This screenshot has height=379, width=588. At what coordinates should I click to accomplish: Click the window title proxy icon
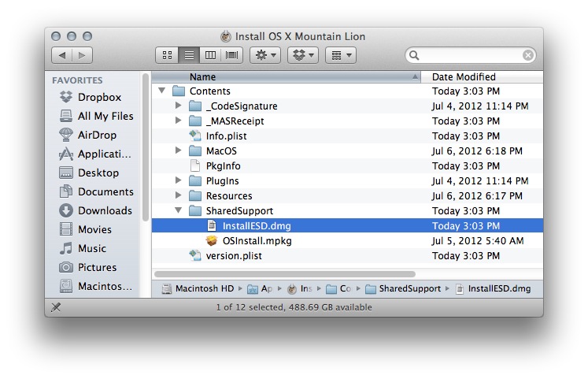[x=226, y=36]
